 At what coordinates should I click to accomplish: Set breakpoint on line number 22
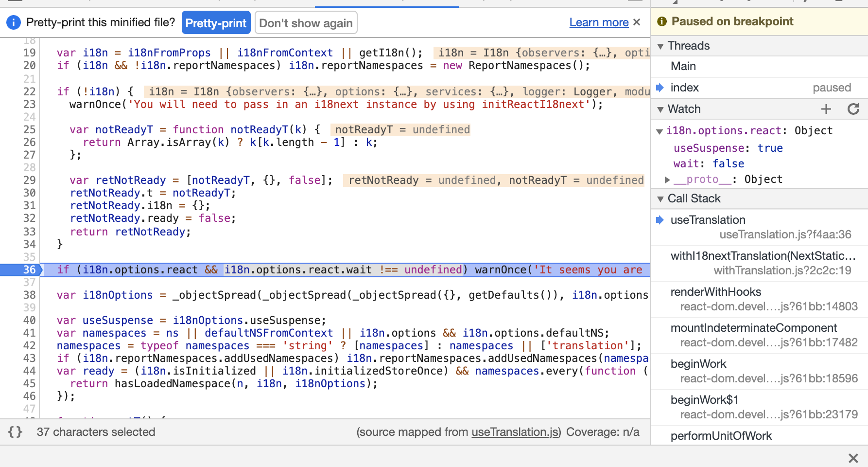[29, 91]
